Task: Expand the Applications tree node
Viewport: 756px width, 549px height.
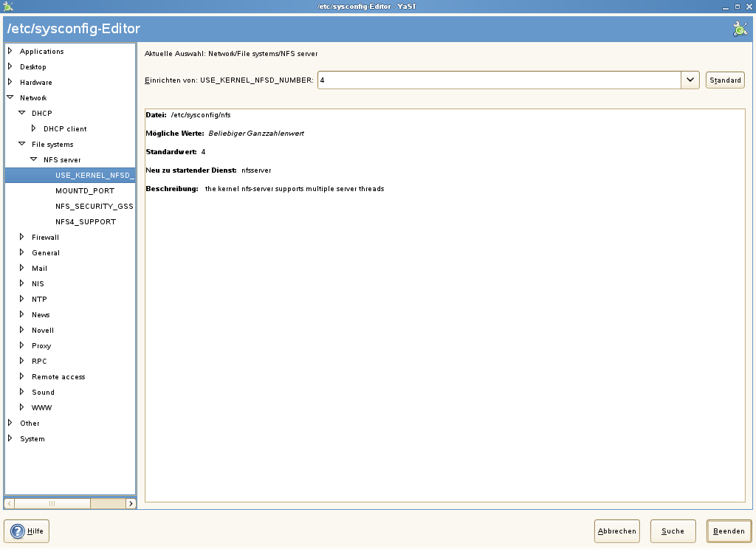Action: [x=10, y=51]
